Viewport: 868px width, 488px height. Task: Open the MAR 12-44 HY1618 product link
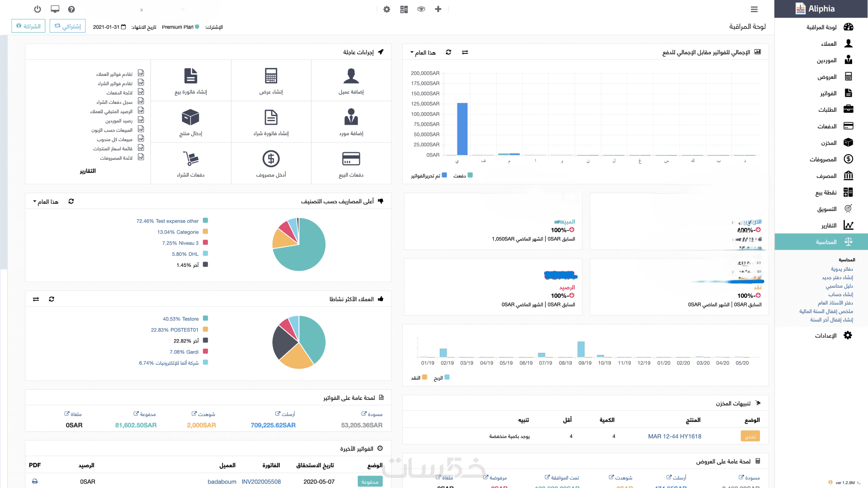675,436
